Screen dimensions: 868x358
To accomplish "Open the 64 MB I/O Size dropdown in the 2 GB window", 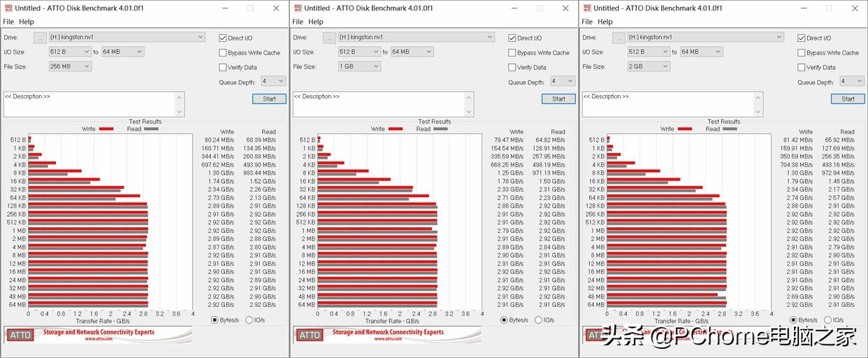I will tap(701, 52).
